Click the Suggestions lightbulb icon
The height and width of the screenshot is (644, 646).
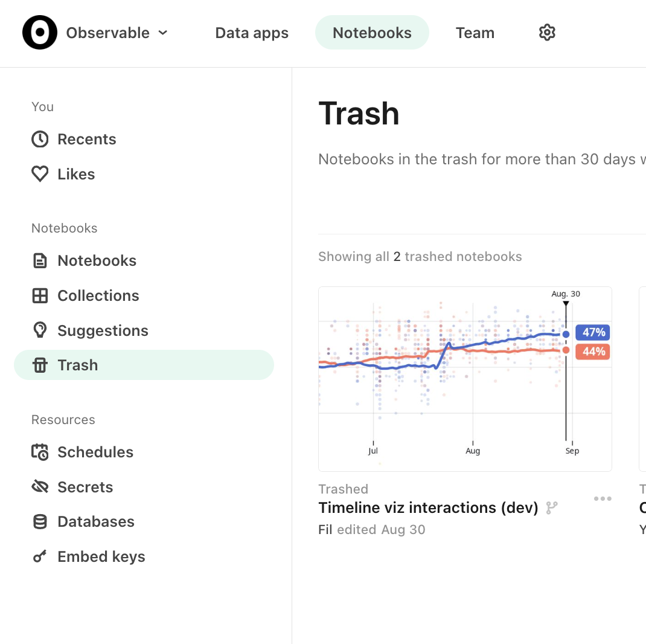(x=39, y=330)
